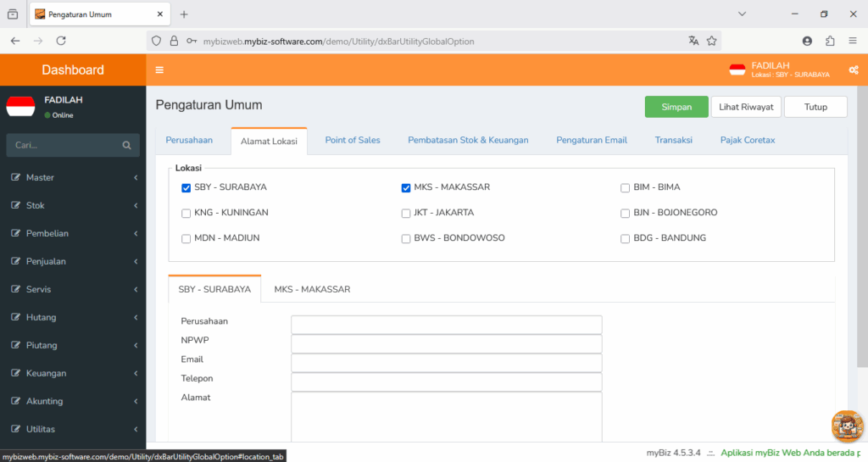
Task: Open the Pengaturan Email tab
Action: [x=591, y=141]
